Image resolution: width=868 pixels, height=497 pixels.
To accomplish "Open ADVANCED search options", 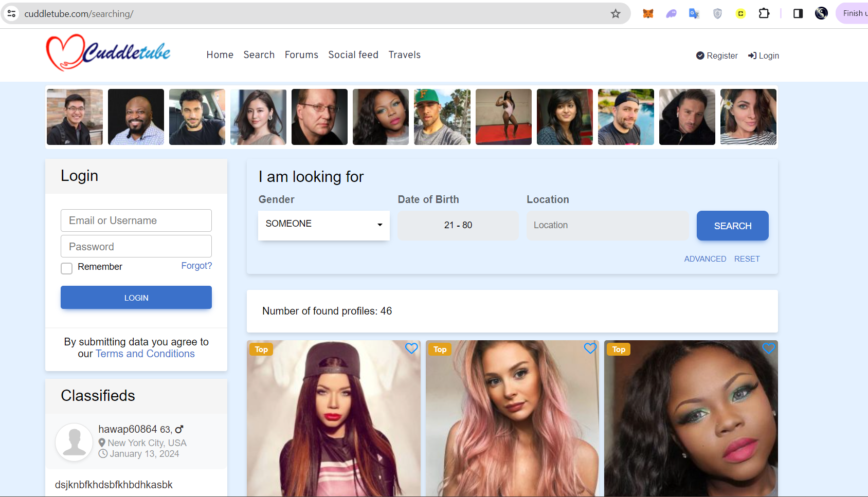I will (705, 259).
